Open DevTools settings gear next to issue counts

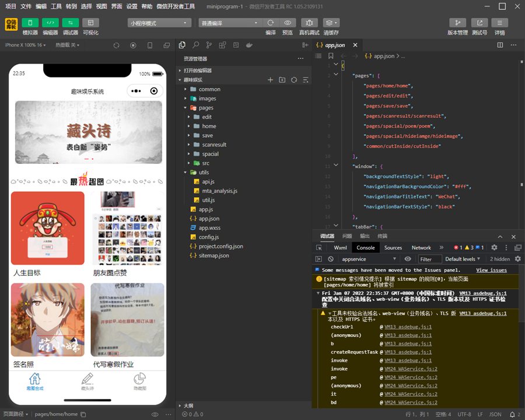coord(494,247)
